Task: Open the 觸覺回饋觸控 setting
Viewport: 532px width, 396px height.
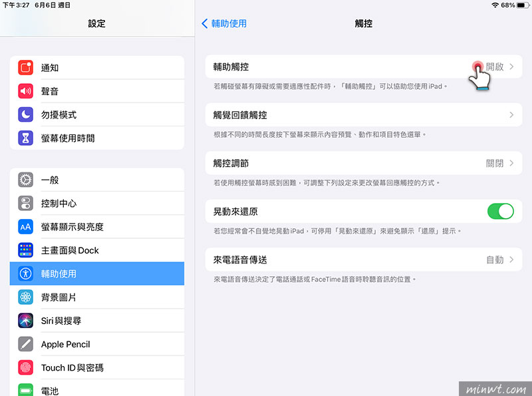Action: pyautogui.click(x=363, y=114)
